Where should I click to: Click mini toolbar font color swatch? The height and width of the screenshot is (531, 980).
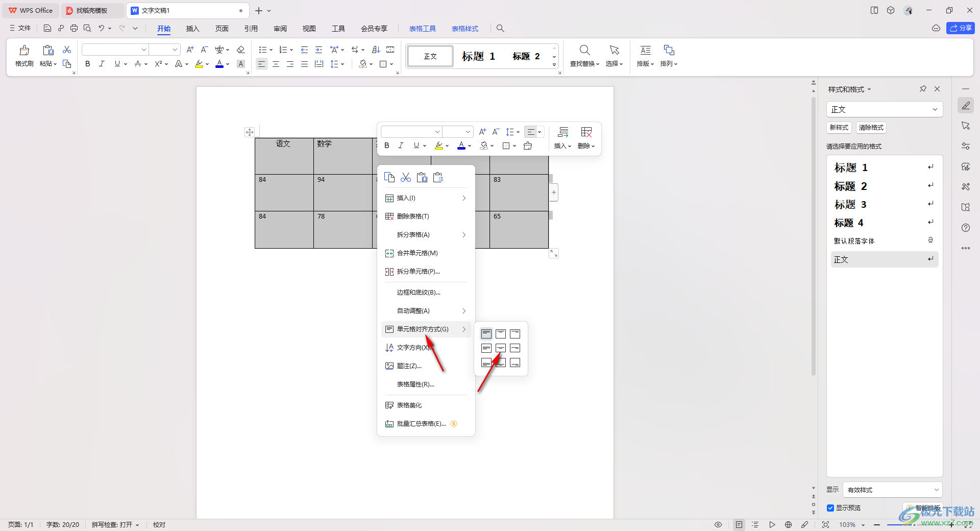[461, 146]
